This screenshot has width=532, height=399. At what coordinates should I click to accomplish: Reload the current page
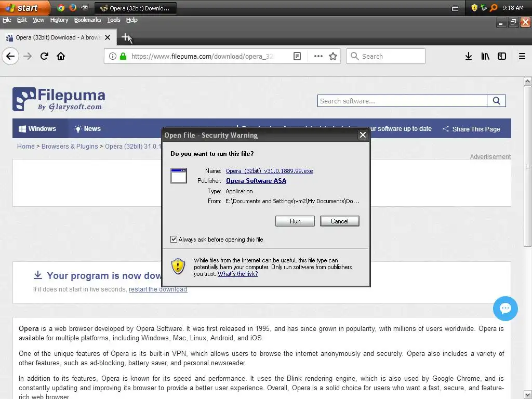coord(44,56)
